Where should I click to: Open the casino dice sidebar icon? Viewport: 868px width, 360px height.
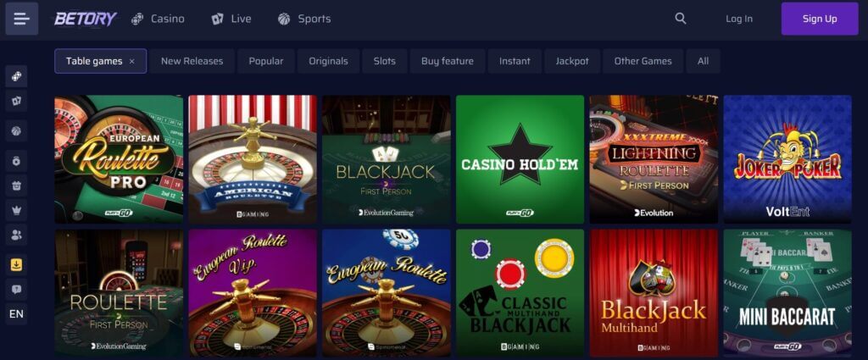tap(17, 76)
